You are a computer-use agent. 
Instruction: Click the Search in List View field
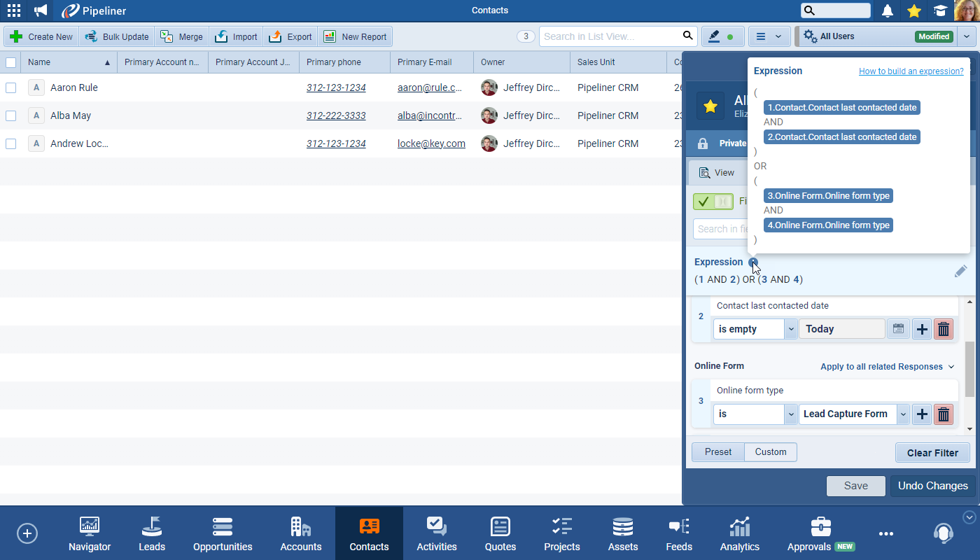point(609,36)
